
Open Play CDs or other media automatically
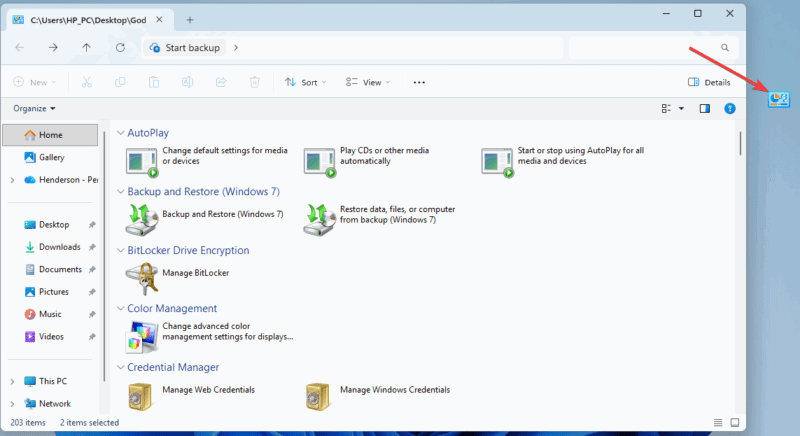pyautogui.click(x=367, y=161)
